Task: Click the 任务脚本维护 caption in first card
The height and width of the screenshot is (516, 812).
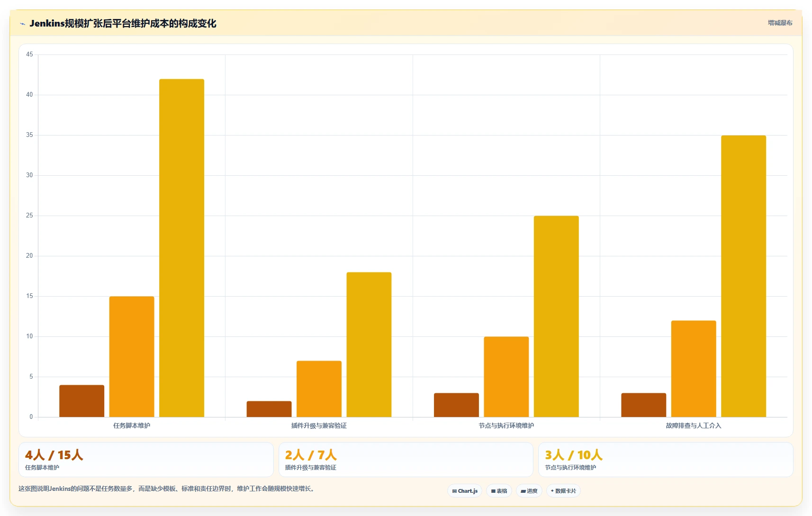Action: [42, 468]
